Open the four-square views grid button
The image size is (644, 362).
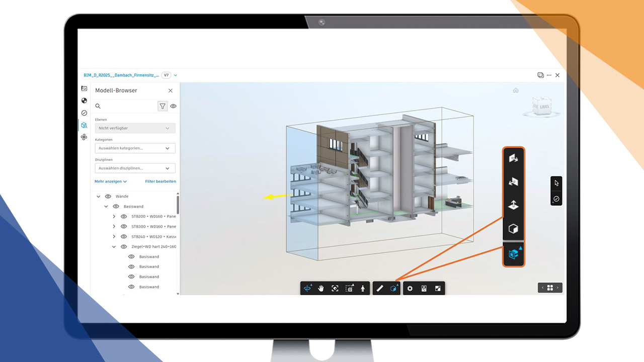coord(550,288)
